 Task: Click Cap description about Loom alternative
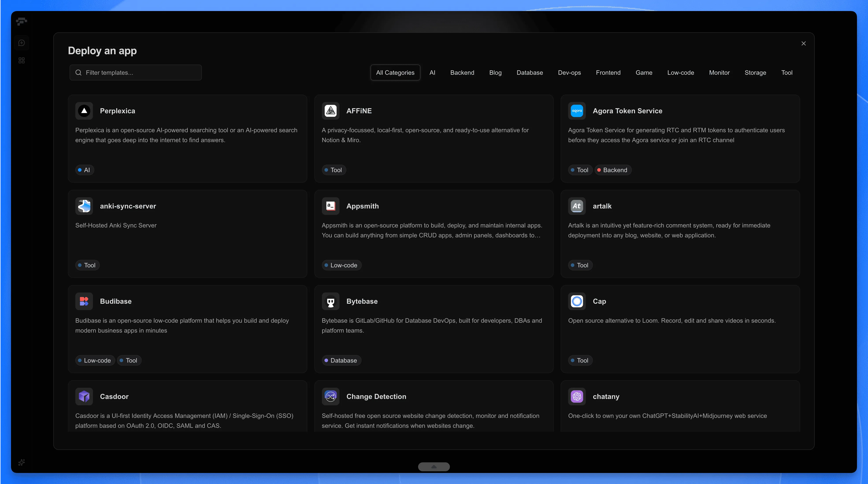[x=671, y=320]
